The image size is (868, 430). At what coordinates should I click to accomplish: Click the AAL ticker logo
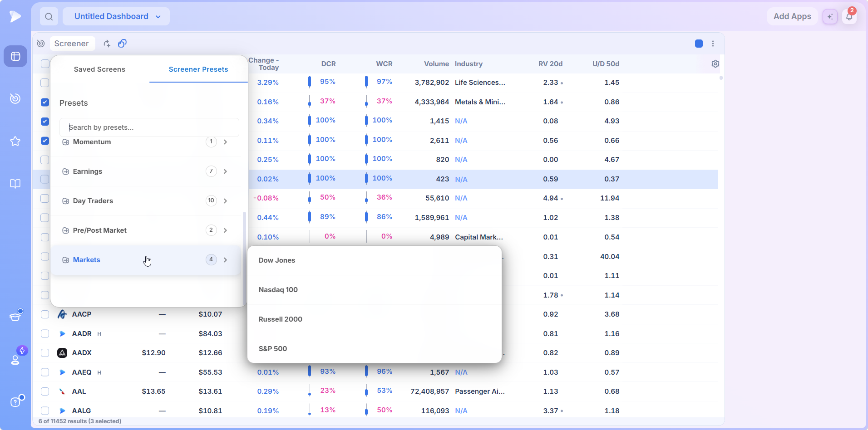[x=62, y=391]
